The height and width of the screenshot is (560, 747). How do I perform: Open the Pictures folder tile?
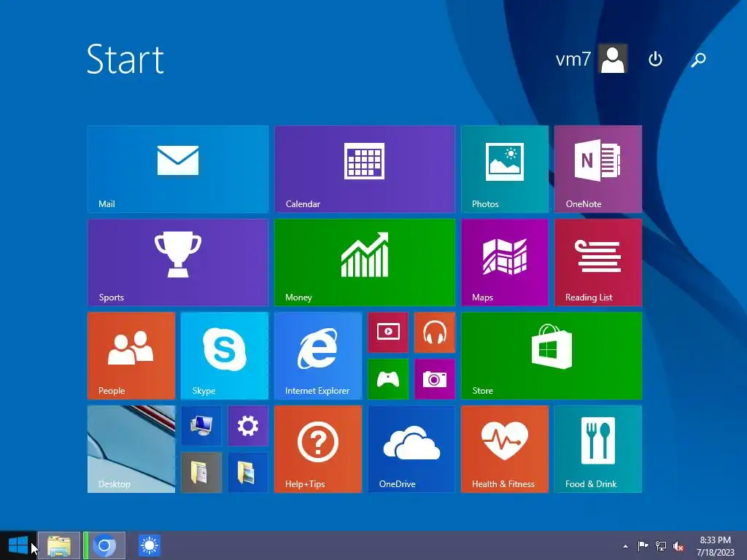tap(248, 472)
